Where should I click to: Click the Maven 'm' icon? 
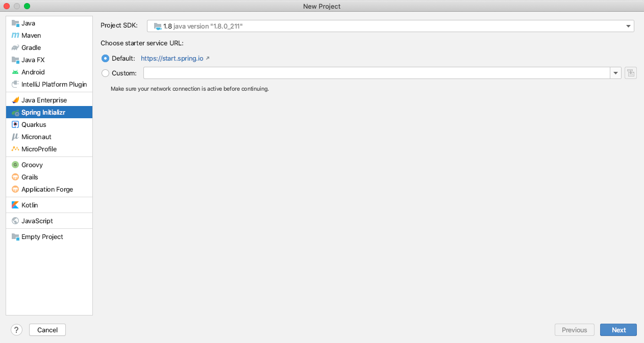pyautogui.click(x=15, y=35)
